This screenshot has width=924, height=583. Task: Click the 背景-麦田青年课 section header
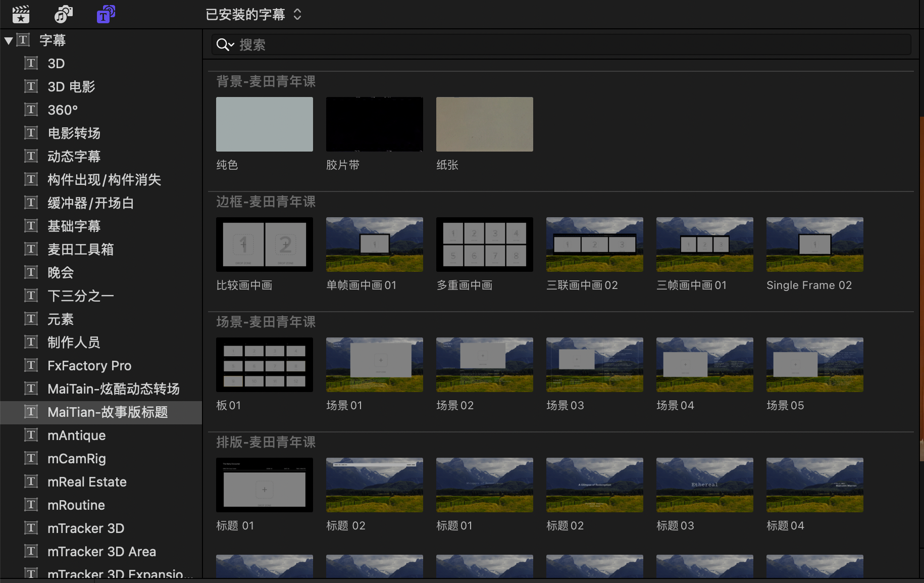266,81
